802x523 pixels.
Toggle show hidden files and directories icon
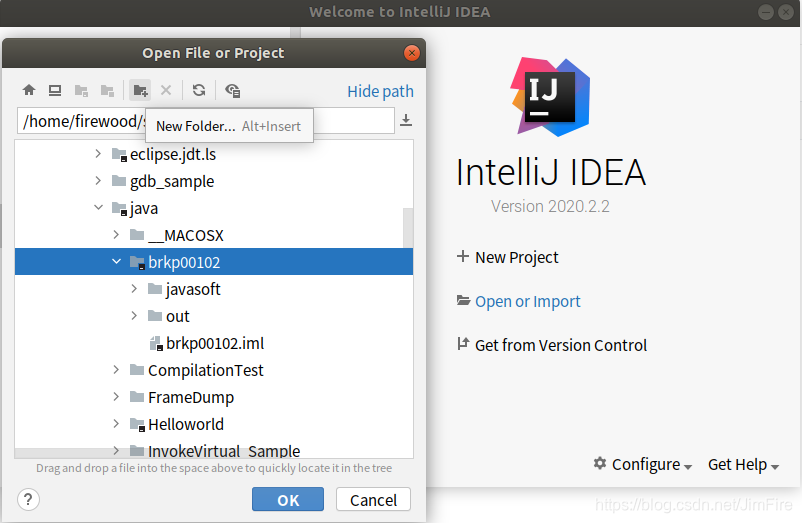pos(233,90)
